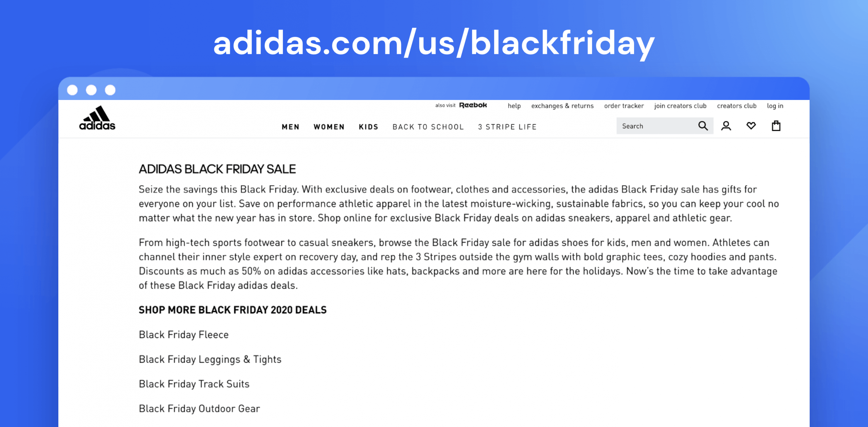Open the shopping bag icon
The width and height of the screenshot is (868, 427).
coord(776,126)
